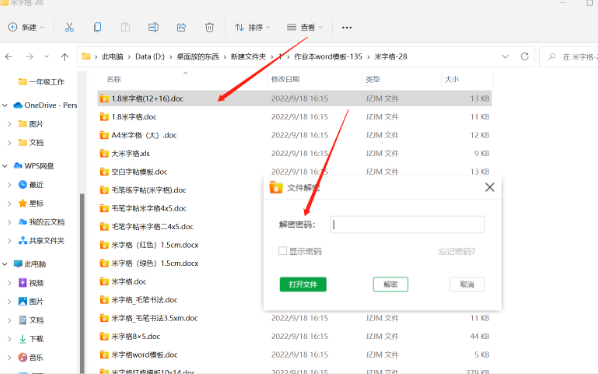Click the 星标 star icon in sidebar

tap(23, 203)
